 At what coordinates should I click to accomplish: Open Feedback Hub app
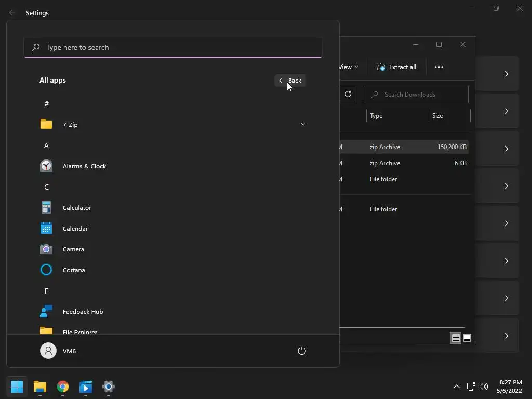[172, 312]
